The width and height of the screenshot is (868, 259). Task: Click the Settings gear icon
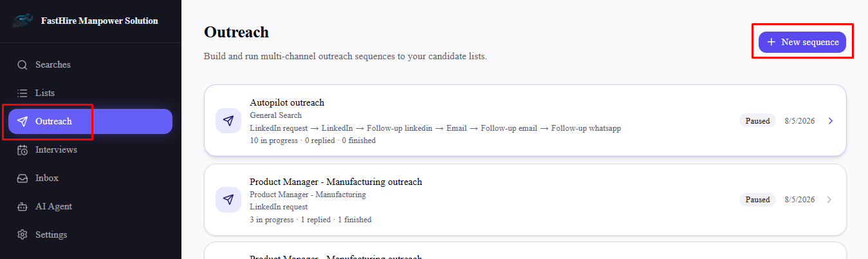point(23,235)
